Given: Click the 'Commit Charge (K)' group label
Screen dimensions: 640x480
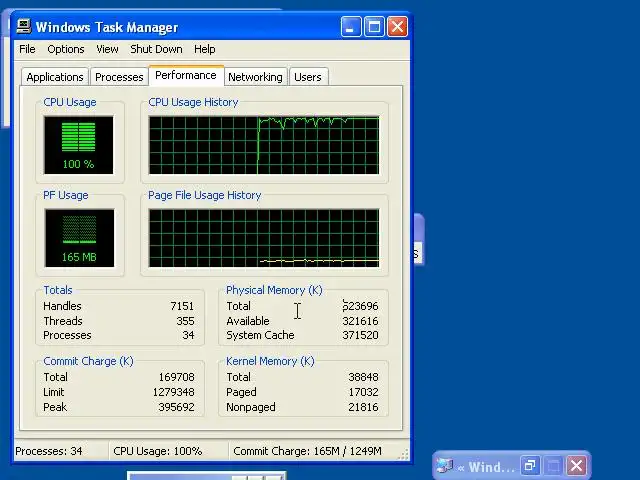Looking at the screenshot, I should 88,361.
